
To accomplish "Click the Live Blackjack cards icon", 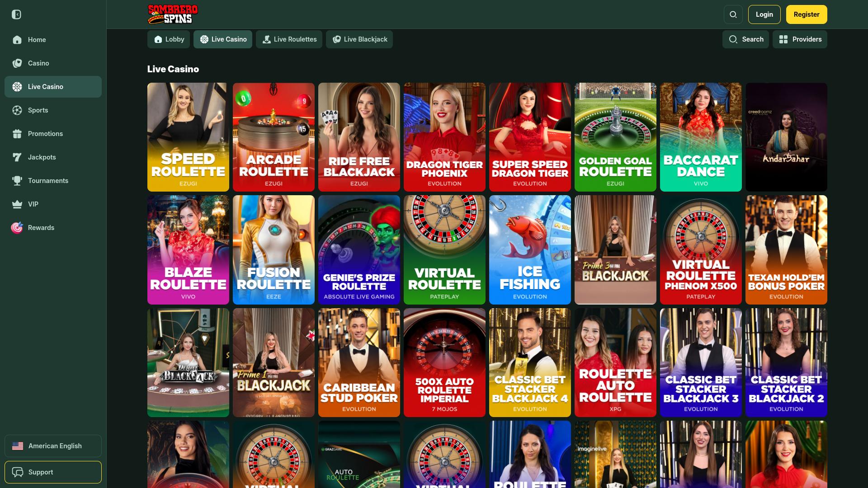I will coord(337,39).
